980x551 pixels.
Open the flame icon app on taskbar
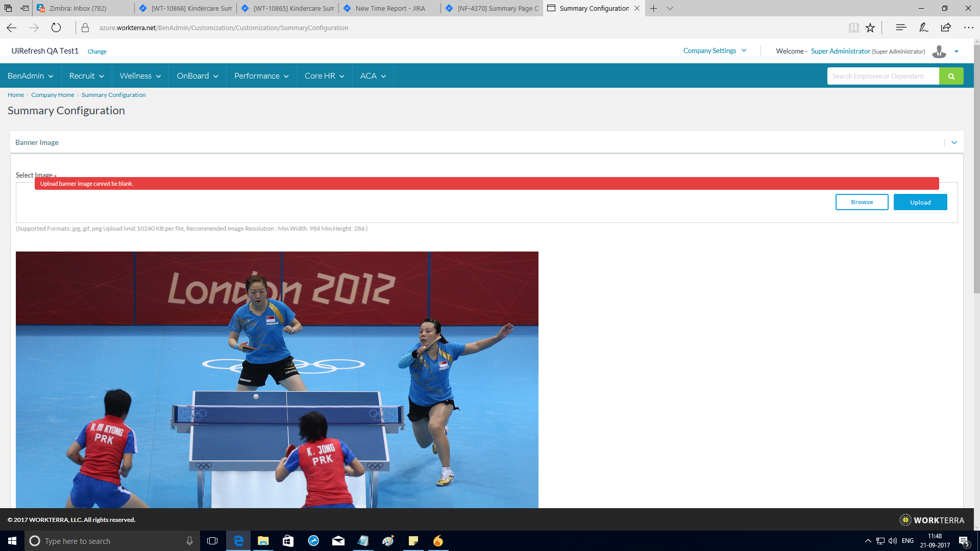click(x=438, y=541)
